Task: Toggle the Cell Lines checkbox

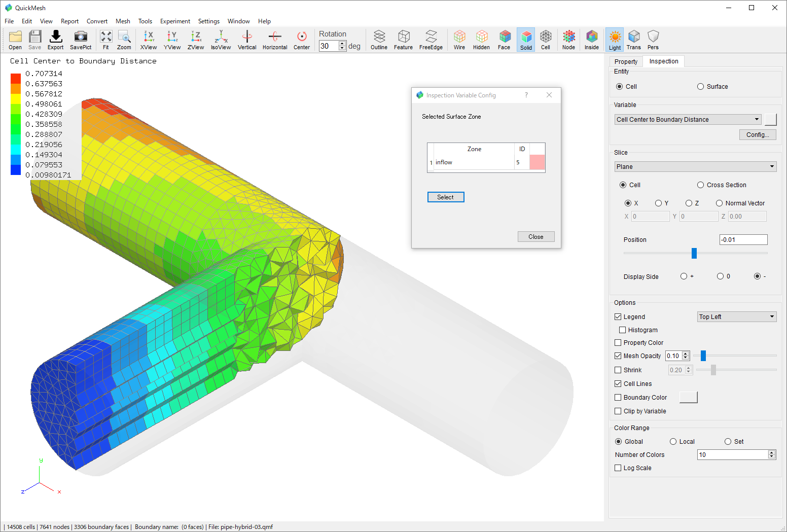Action: [x=618, y=384]
